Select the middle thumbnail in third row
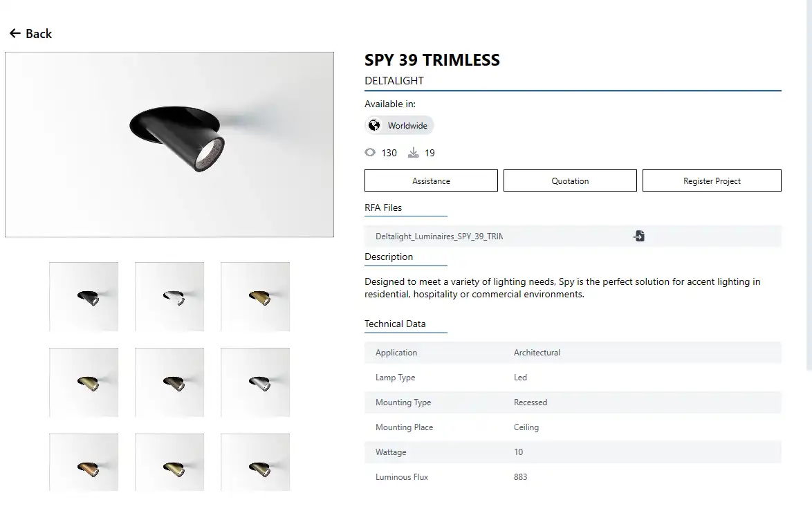 (169, 463)
